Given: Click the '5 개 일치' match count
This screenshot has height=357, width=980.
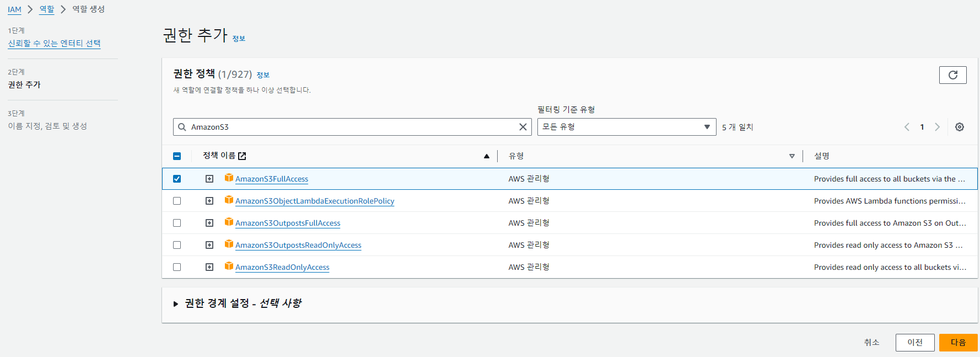Looking at the screenshot, I should pyautogui.click(x=737, y=127).
